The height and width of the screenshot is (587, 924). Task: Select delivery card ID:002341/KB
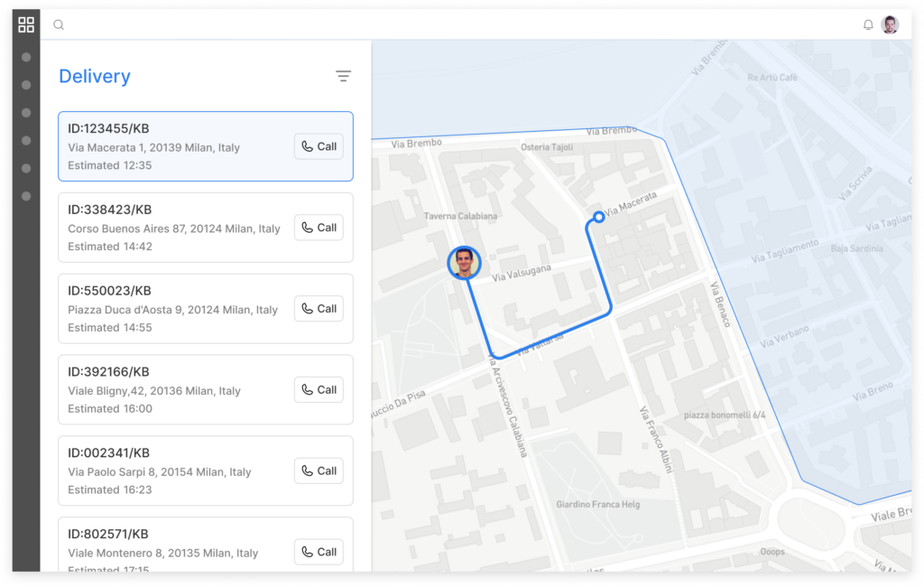[x=206, y=471]
